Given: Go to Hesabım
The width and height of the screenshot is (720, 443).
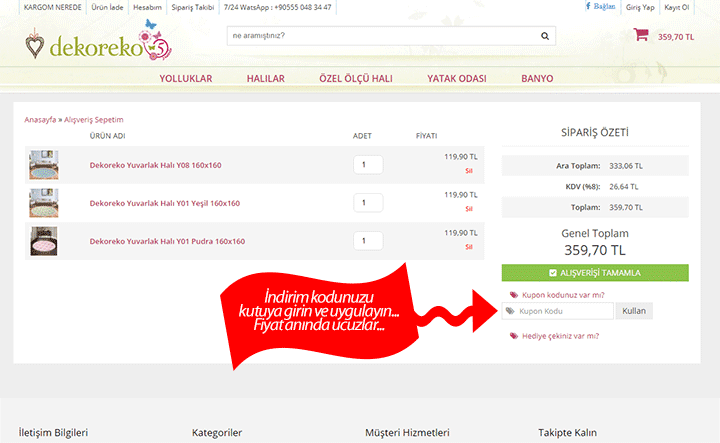Looking at the screenshot, I should pyautogui.click(x=147, y=7).
